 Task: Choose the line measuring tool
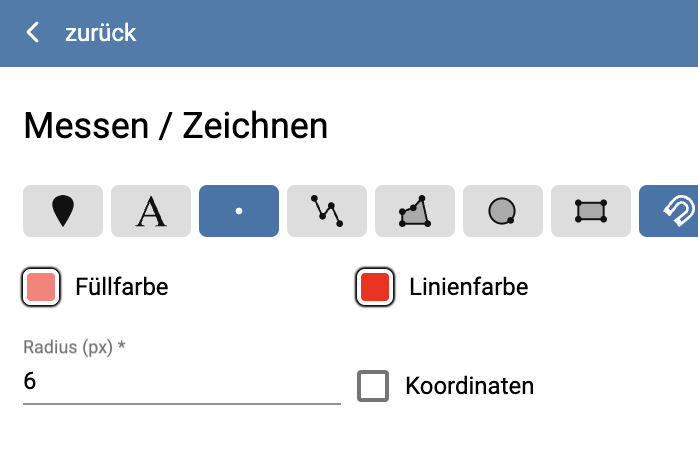pyautogui.click(x=327, y=211)
